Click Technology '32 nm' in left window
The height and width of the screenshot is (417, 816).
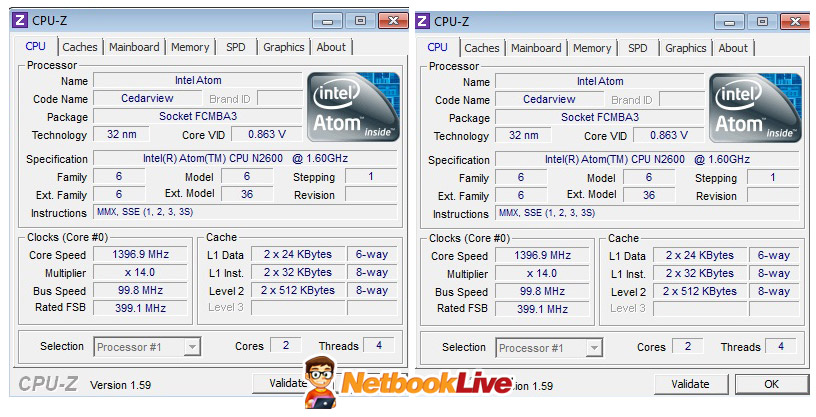[x=121, y=134]
